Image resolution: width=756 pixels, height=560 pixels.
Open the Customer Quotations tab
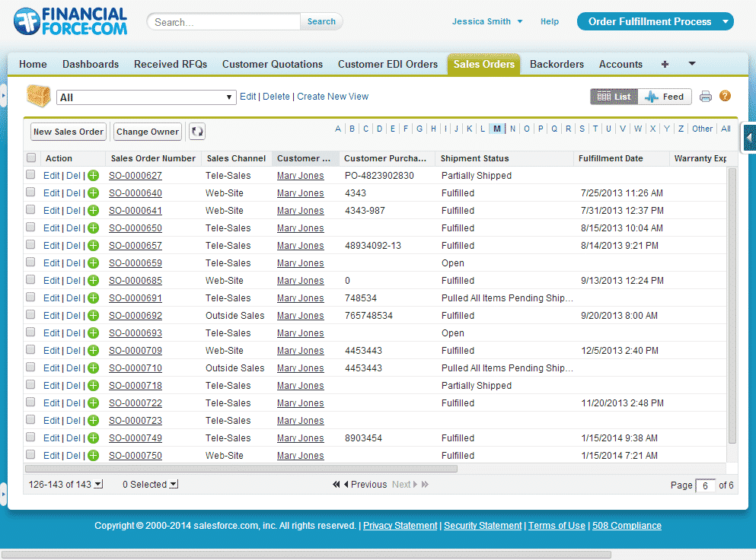(273, 65)
